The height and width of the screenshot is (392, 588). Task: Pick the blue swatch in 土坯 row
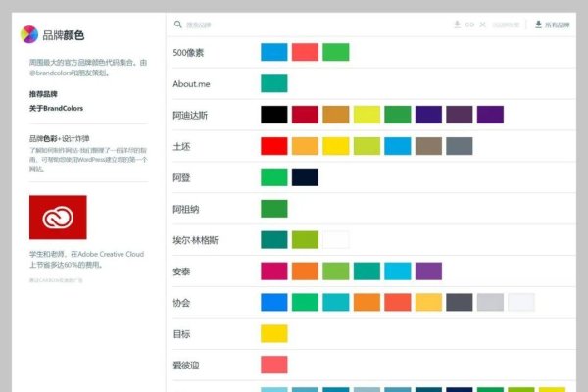click(398, 146)
